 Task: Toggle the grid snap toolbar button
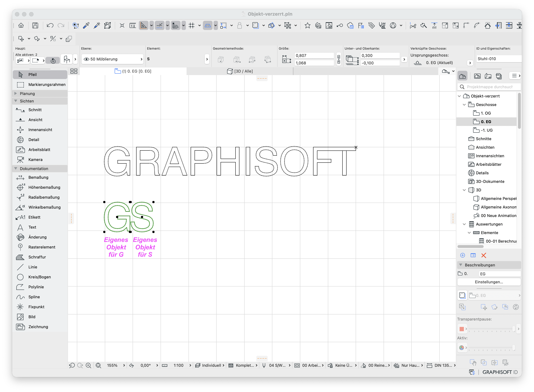point(191,25)
